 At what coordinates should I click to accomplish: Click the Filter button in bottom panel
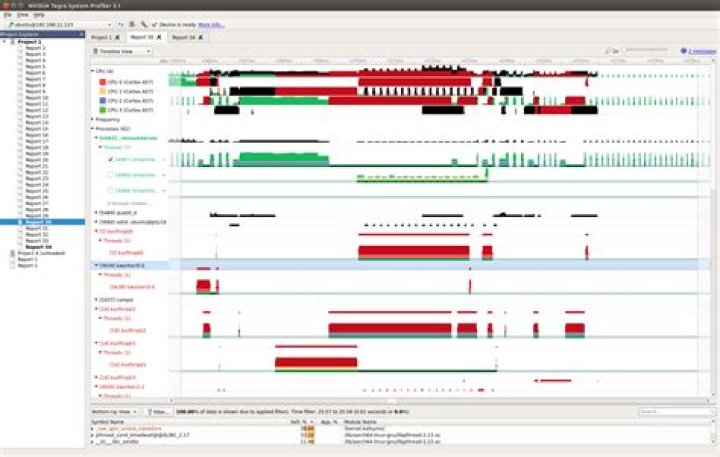(158, 412)
